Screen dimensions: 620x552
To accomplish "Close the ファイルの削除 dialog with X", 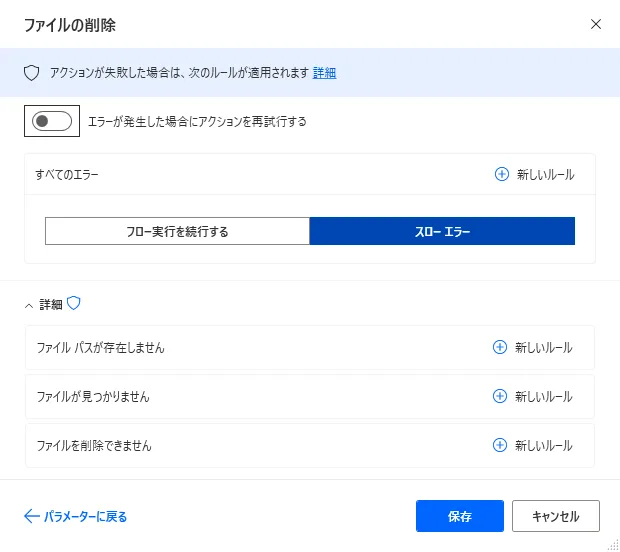I will click(596, 24).
